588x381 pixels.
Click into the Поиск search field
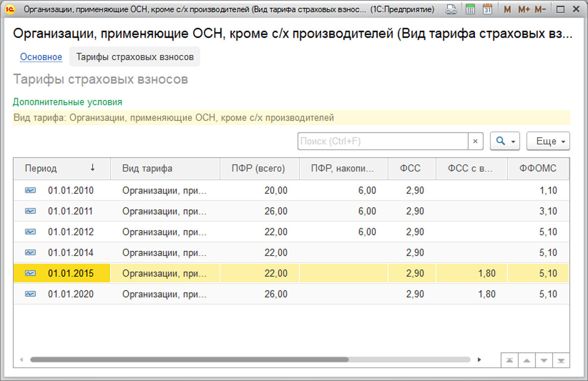(x=383, y=141)
